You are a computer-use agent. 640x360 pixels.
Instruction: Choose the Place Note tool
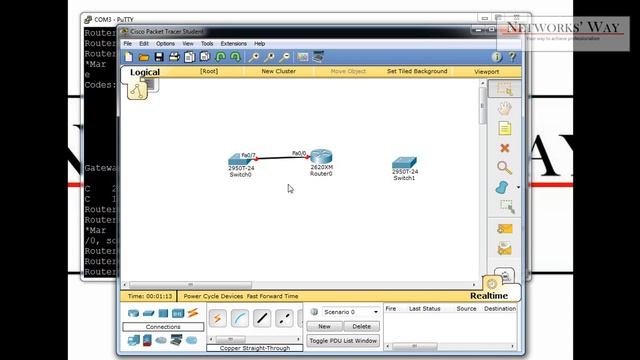coord(504,128)
